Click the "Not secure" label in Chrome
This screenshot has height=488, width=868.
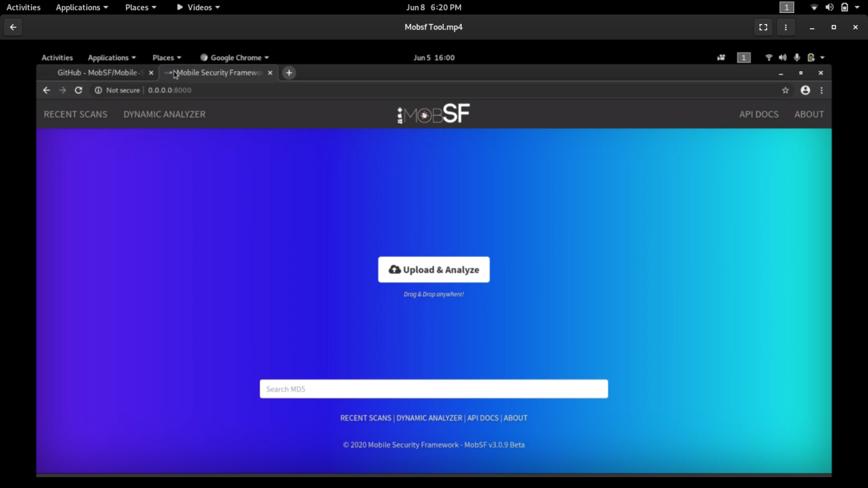pyautogui.click(x=123, y=90)
